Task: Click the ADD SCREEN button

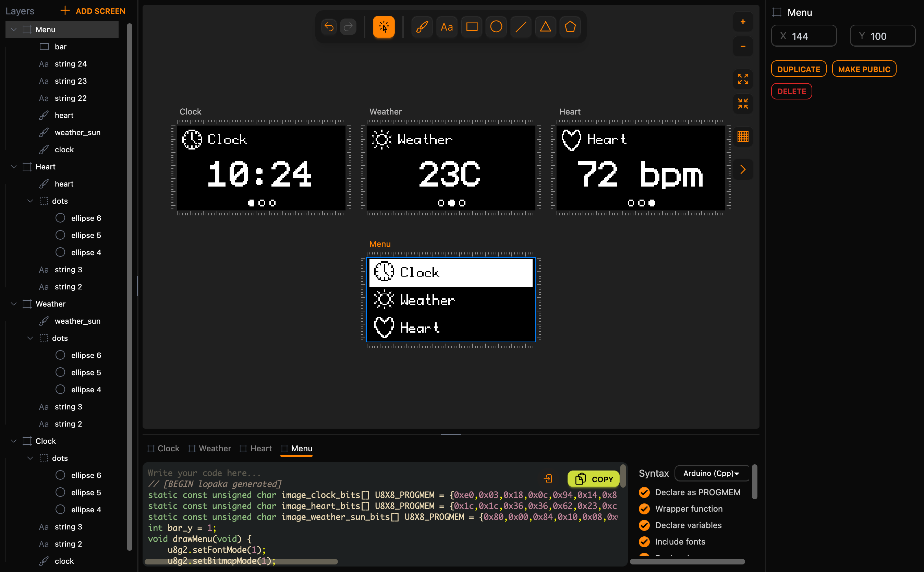Action: pyautogui.click(x=93, y=11)
